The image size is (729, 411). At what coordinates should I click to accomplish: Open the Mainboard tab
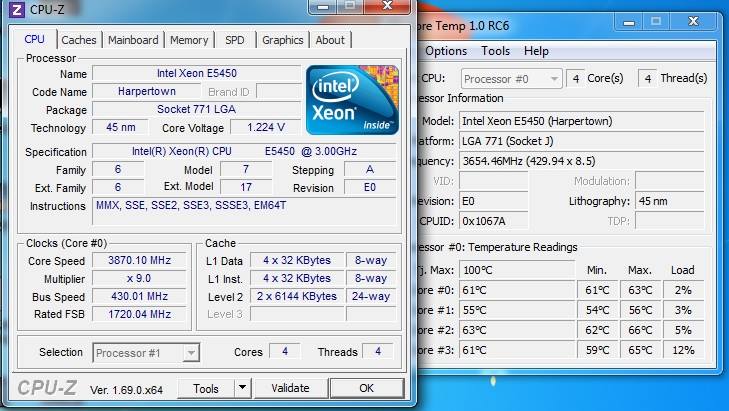[x=133, y=40]
